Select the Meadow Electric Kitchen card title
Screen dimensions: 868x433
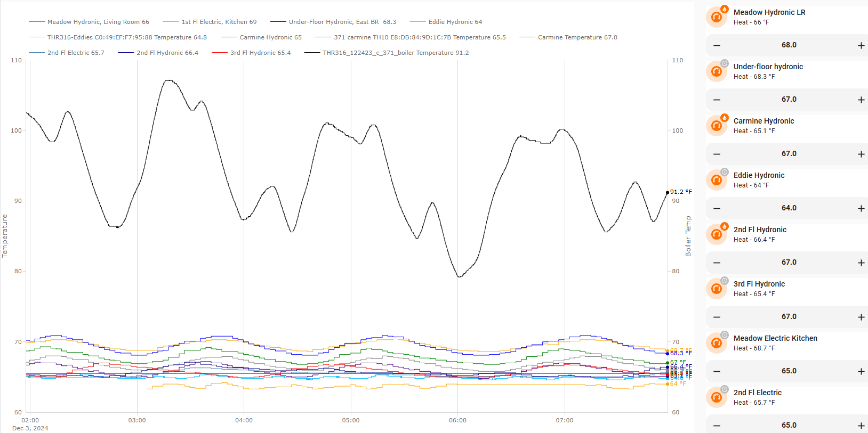(775, 338)
